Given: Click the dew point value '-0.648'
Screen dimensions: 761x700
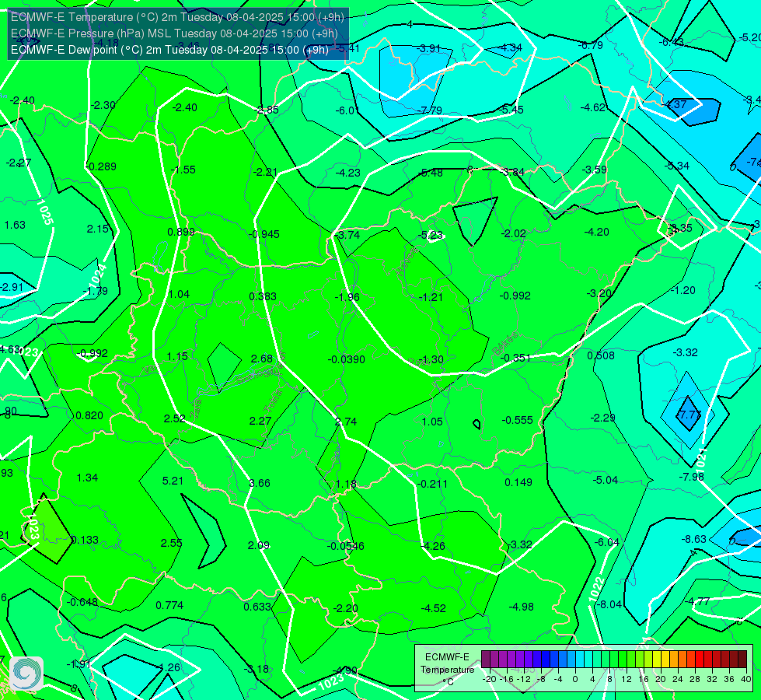Looking at the screenshot, I should click(82, 602).
